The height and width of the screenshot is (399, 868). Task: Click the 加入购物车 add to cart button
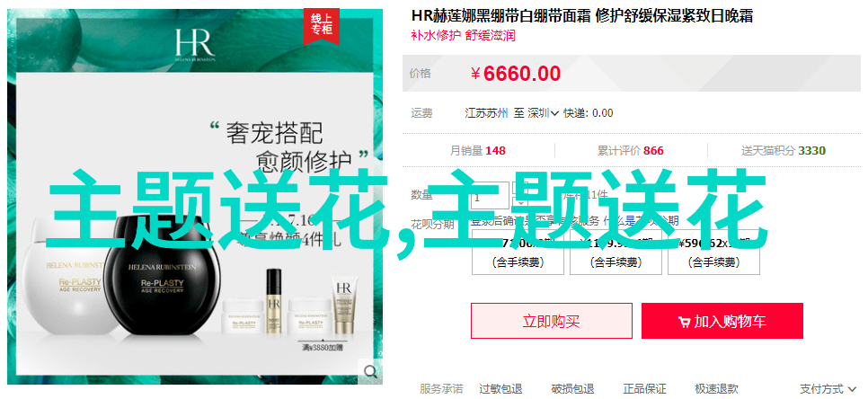[722, 321]
